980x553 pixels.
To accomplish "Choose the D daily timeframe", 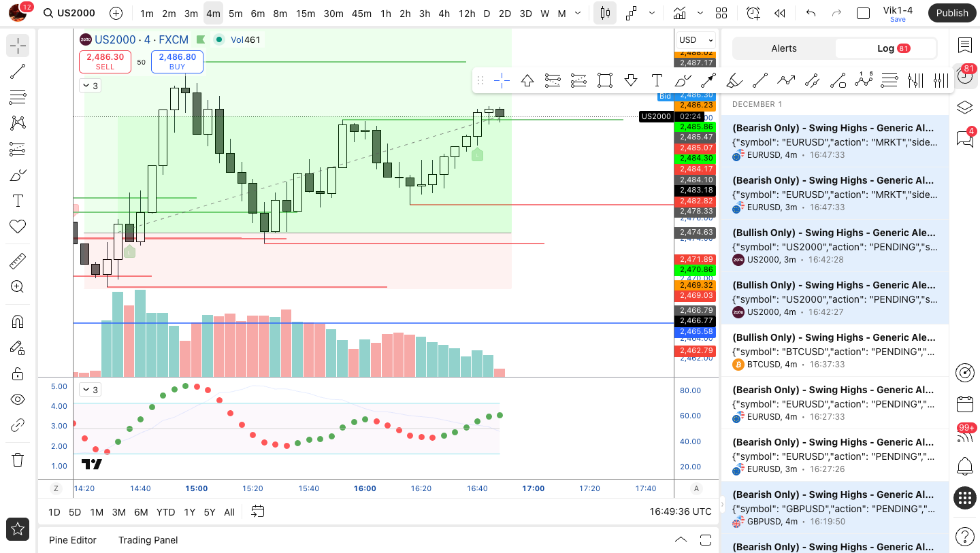I will 487,13.
